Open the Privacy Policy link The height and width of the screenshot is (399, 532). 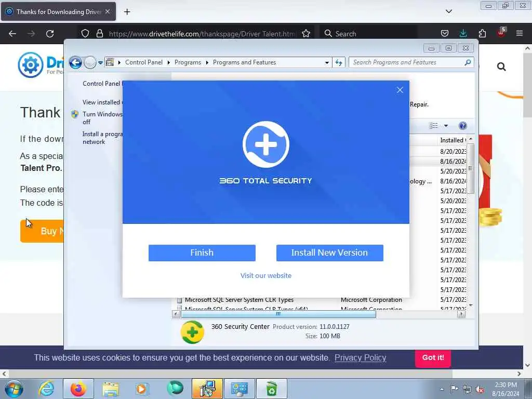click(361, 357)
